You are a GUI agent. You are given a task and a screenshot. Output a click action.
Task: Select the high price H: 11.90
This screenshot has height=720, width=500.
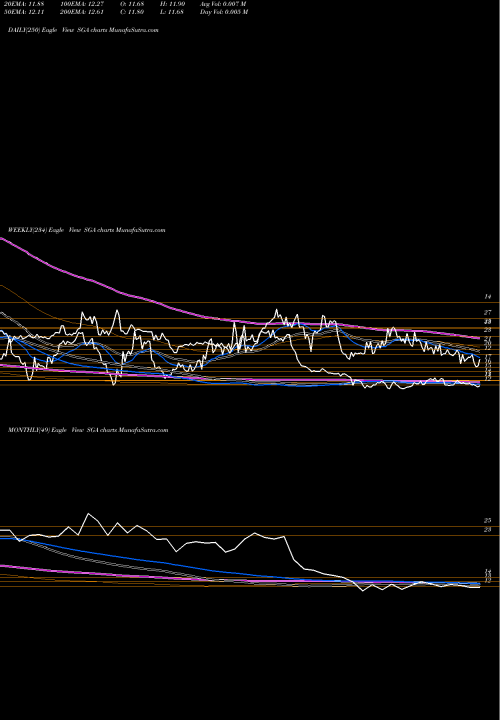click(173, 4)
